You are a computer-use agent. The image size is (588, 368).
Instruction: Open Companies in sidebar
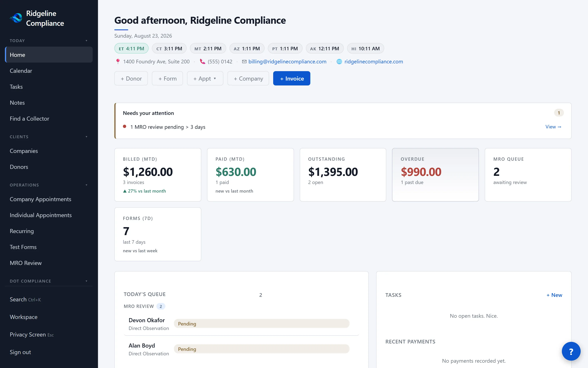tap(49, 151)
